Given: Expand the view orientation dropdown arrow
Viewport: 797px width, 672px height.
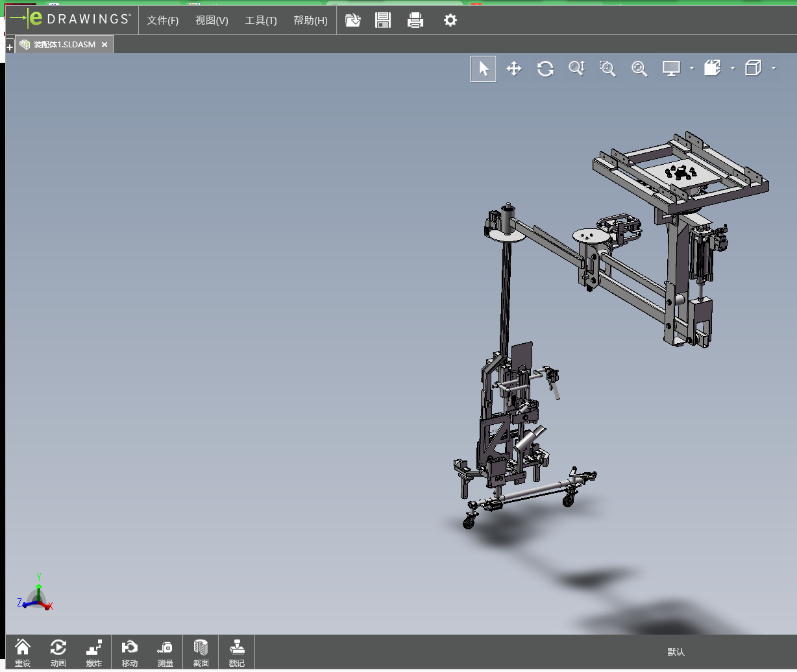Looking at the screenshot, I should [733, 68].
